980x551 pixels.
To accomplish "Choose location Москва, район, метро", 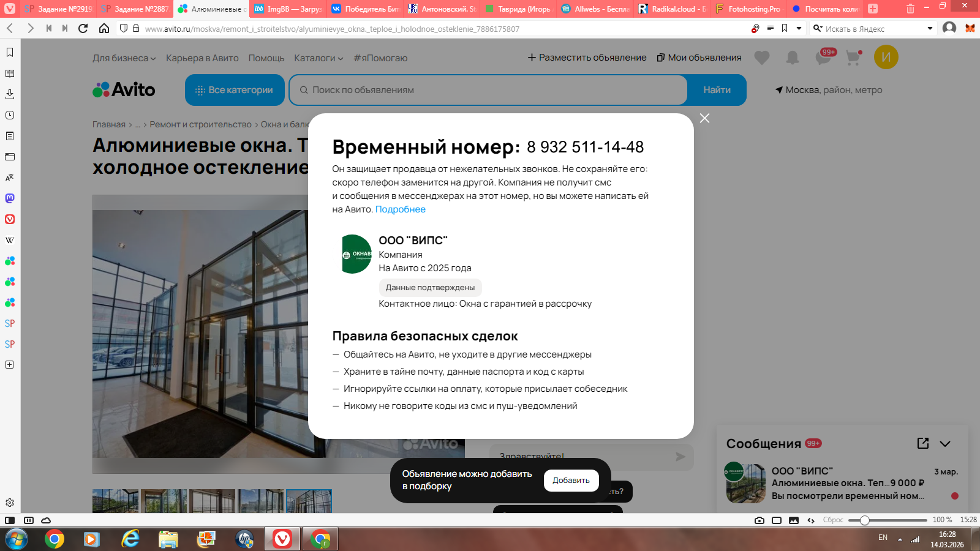I will (829, 90).
